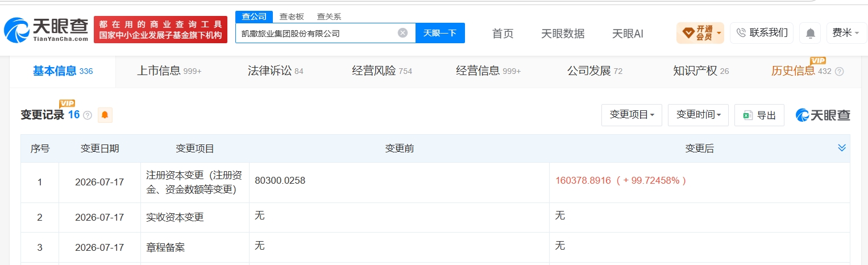Select the 查老板 search mode tab

pos(292,16)
